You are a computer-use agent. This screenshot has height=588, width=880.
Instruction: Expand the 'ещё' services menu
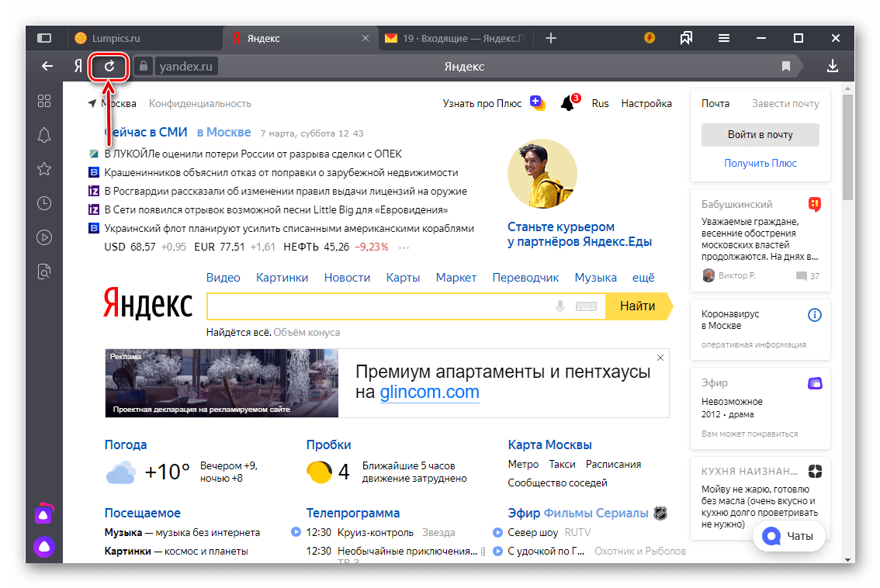click(x=643, y=278)
